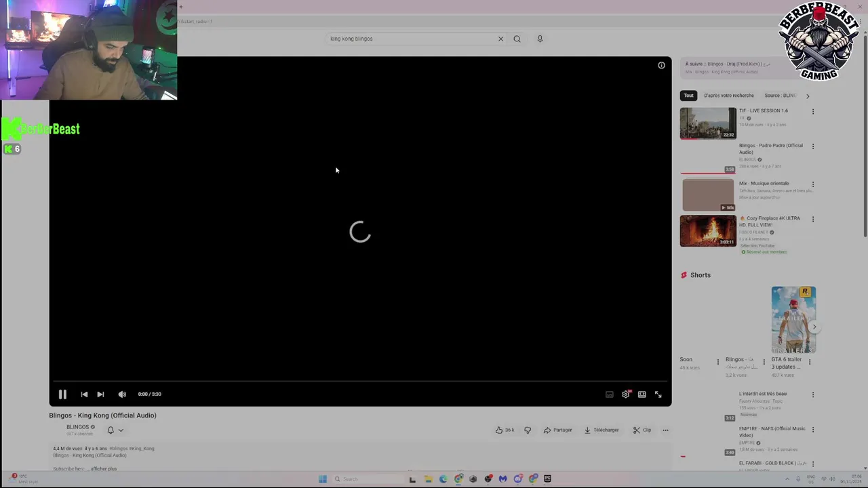
Task: Open the player settings gear
Action: (625, 394)
